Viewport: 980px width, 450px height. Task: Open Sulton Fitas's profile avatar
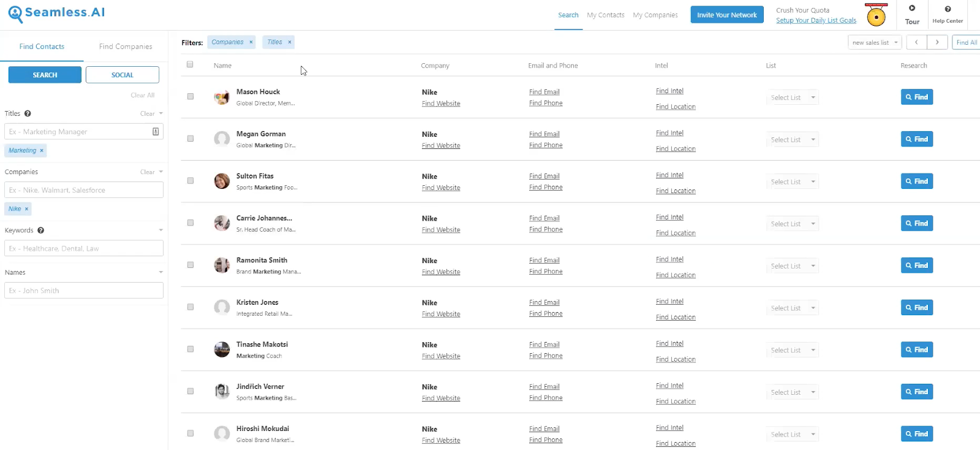point(222,181)
